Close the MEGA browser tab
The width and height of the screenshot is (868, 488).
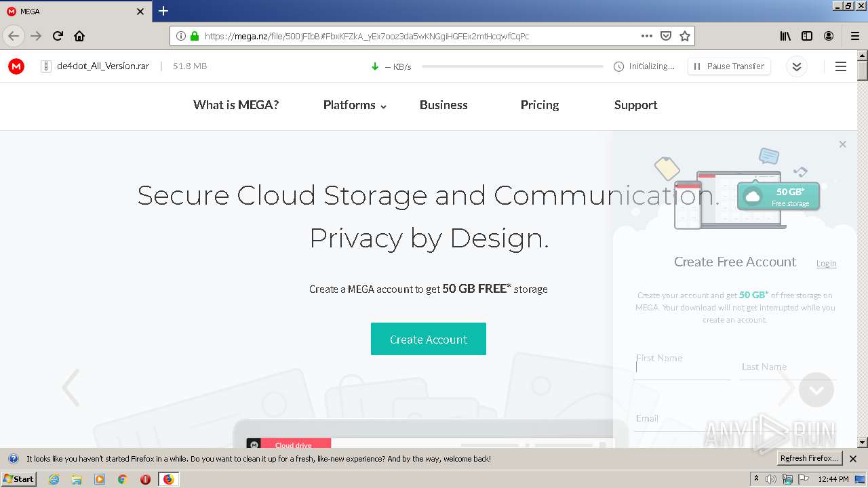click(x=140, y=12)
